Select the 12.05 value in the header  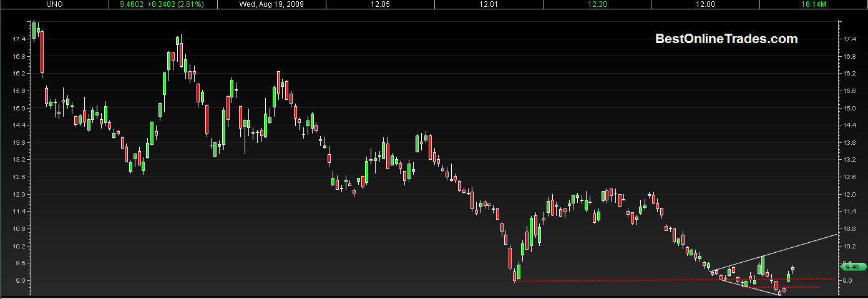pos(380,4)
